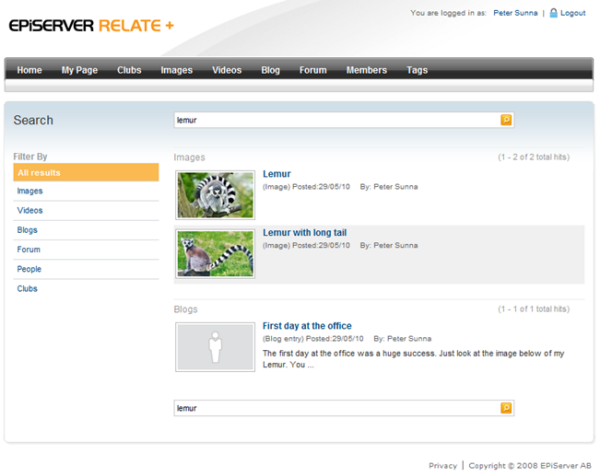The height and width of the screenshot is (475, 600).
Task: Click the EPiServer Relate+ logo
Action: [90, 25]
